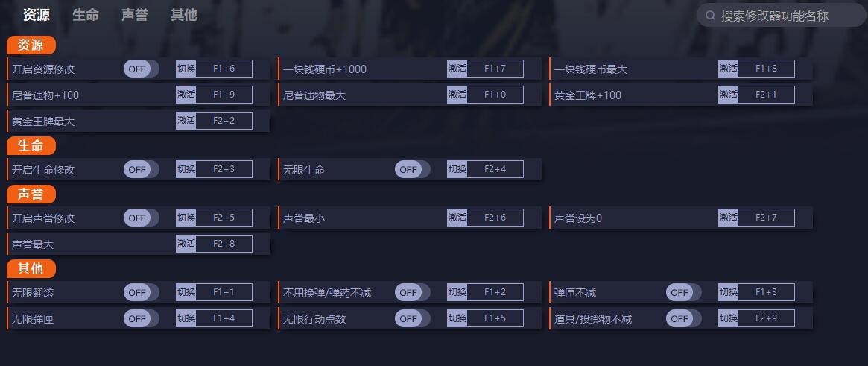Activate 尼普遗物最大 with 激活 button
The width and height of the screenshot is (868, 366).
(457, 95)
